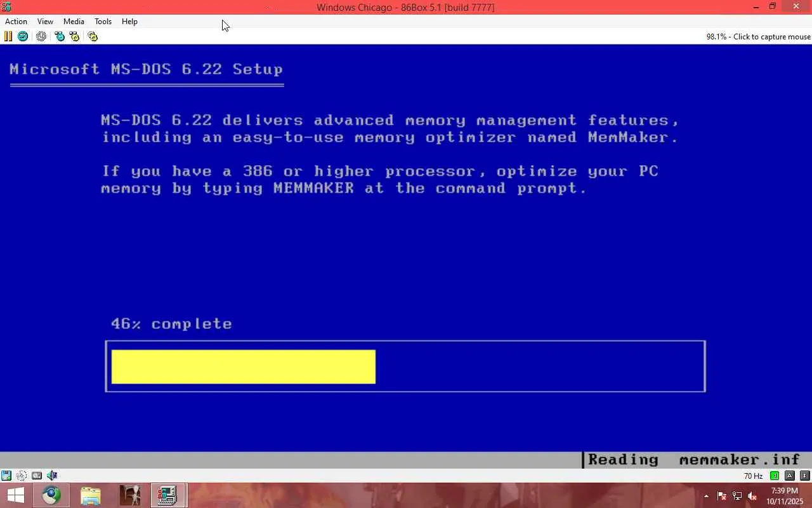This screenshot has width=812, height=508.
Task: Toggle the Caps Lock 'A' indicator
Action: (x=790, y=476)
